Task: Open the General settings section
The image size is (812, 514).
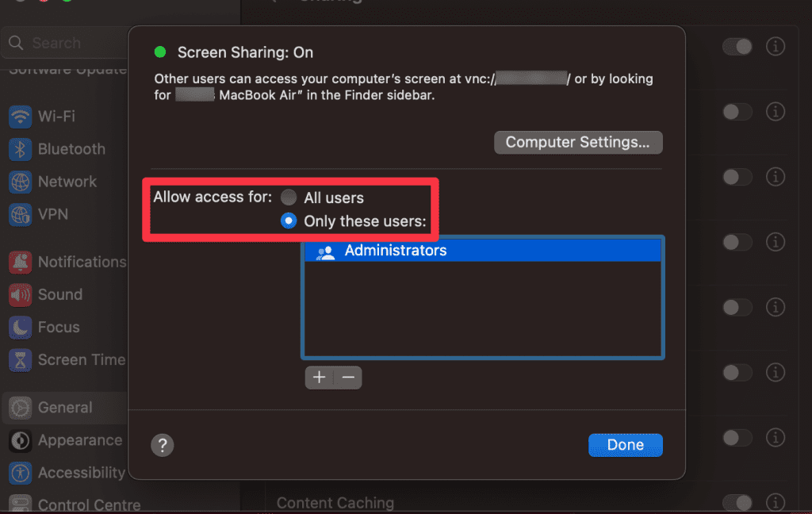Action: [65, 408]
